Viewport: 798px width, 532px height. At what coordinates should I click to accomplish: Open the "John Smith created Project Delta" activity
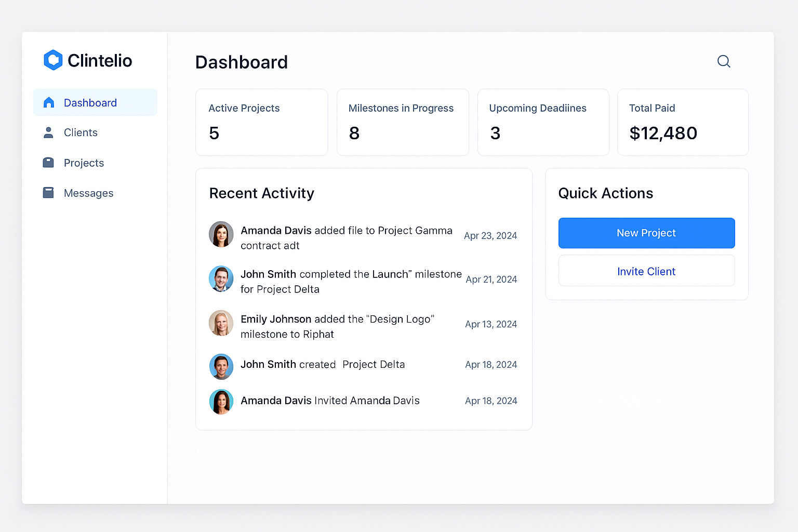click(323, 365)
